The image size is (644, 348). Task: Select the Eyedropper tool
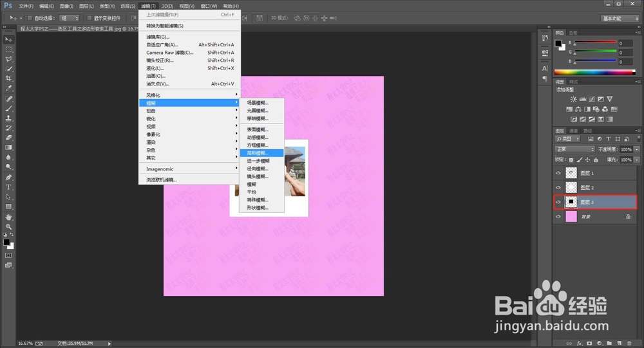tap(8, 88)
